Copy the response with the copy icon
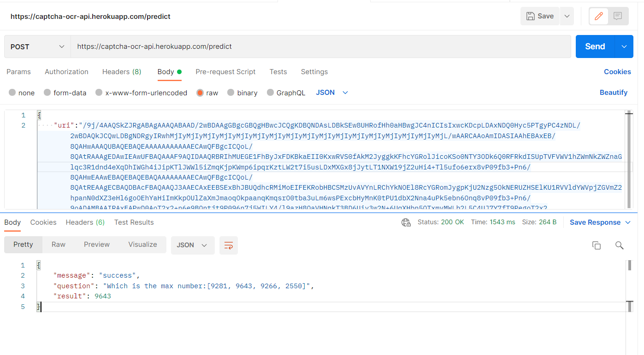The image size is (644, 355). point(597,245)
